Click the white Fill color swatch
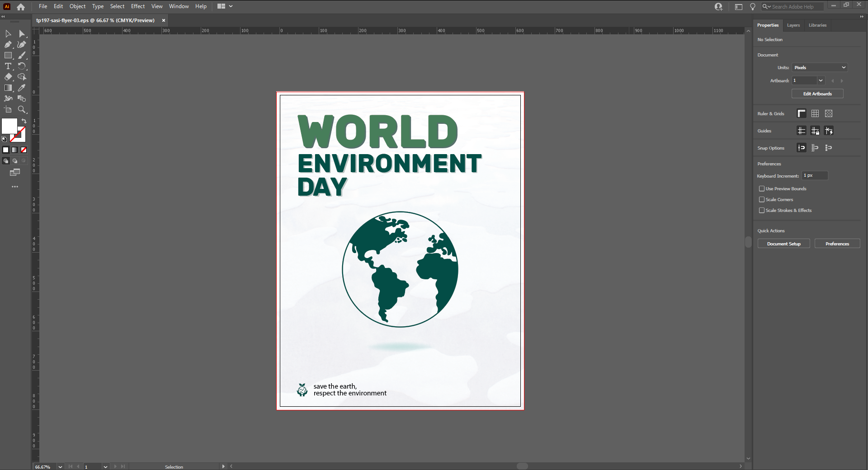This screenshot has width=868, height=470. pyautogui.click(x=9, y=126)
